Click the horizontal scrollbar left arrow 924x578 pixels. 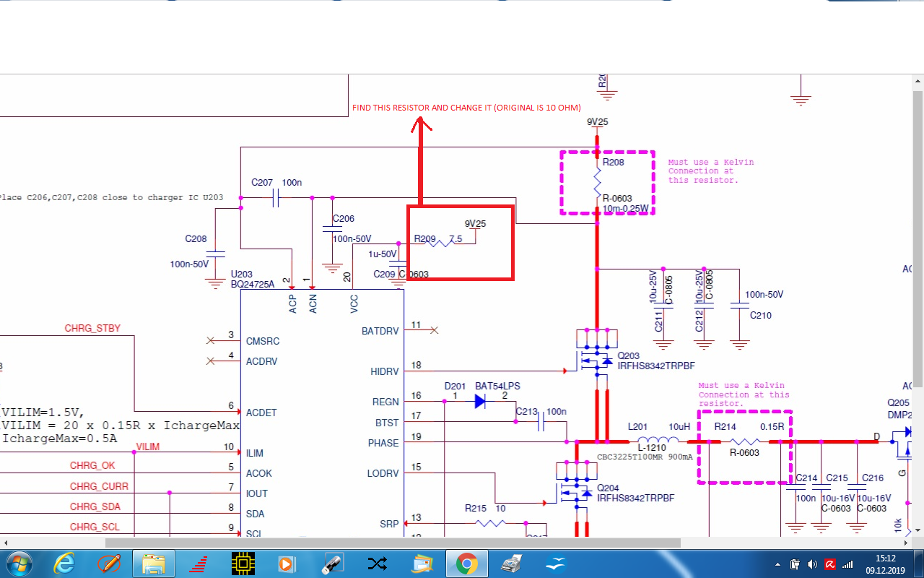(4, 543)
